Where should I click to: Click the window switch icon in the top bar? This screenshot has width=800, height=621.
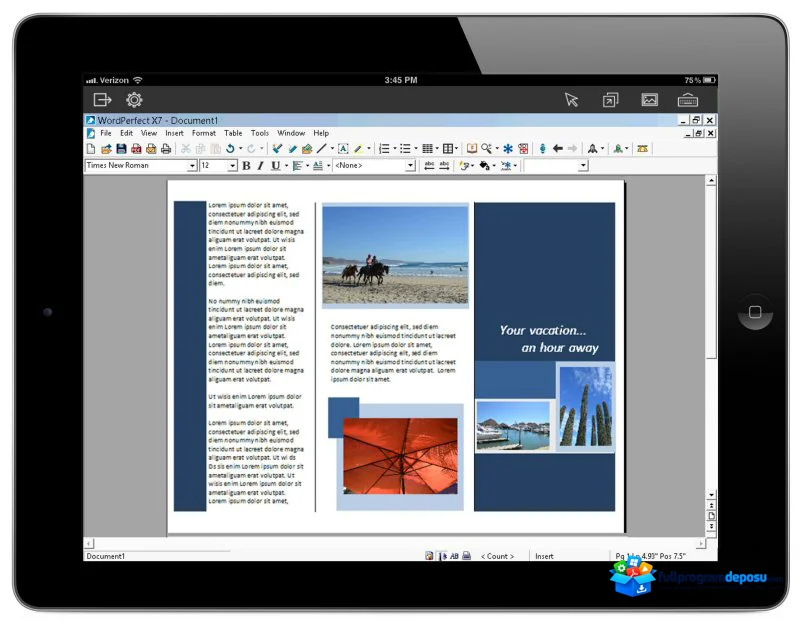coord(610,100)
